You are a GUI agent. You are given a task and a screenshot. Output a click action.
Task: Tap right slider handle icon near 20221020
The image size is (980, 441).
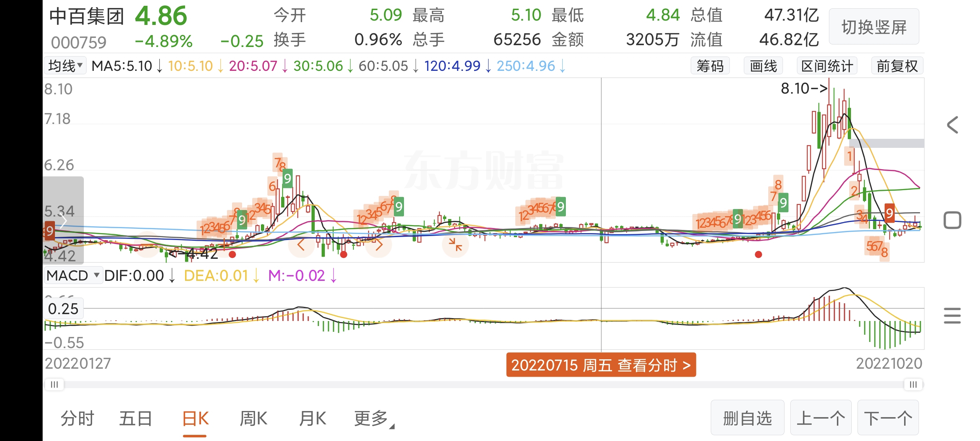tap(913, 384)
